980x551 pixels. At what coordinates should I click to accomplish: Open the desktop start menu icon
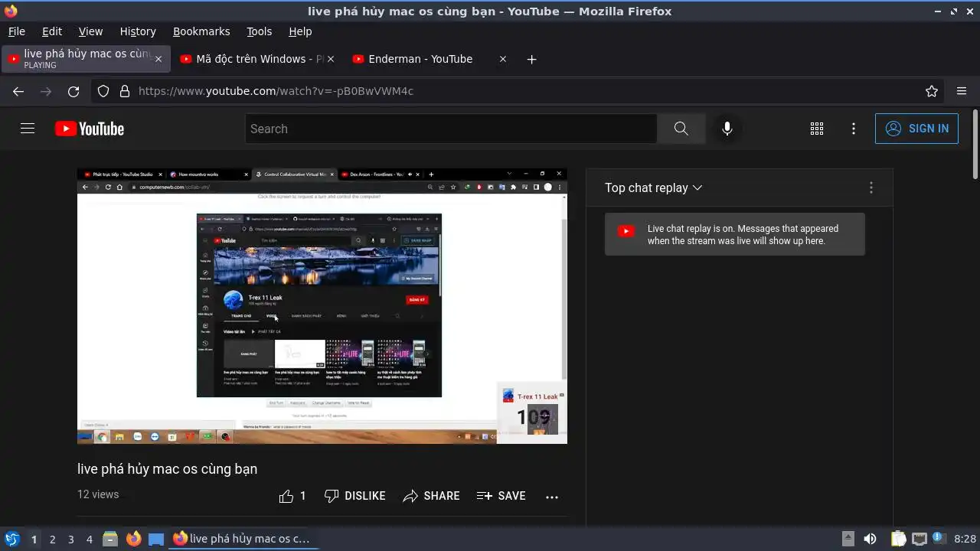click(11, 539)
